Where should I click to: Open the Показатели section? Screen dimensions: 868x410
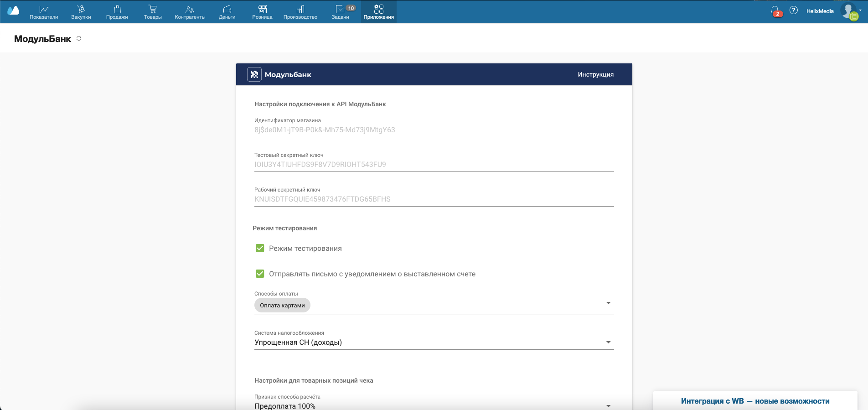click(44, 12)
